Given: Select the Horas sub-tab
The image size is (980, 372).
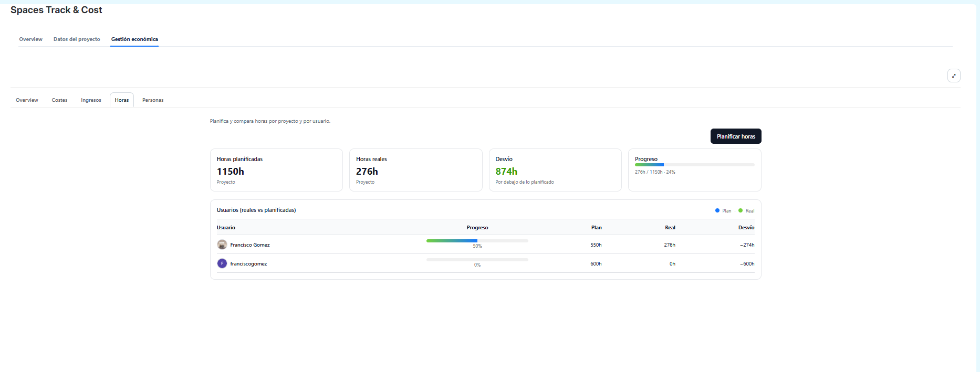Looking at the screenshot, I should [122, 100].
